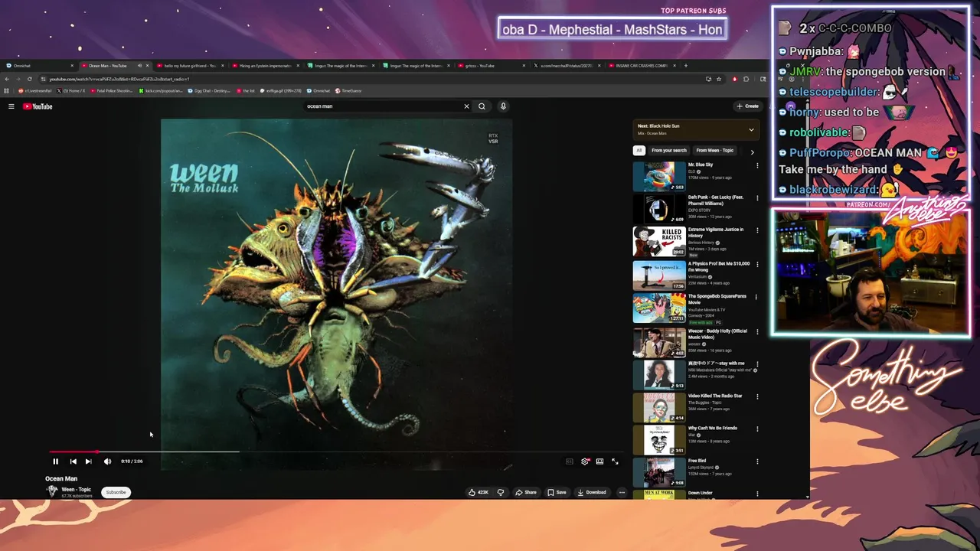Screen dimensions: 980x551
Task: Open the 'Free Bird' video title
Action: click(697, 461)
